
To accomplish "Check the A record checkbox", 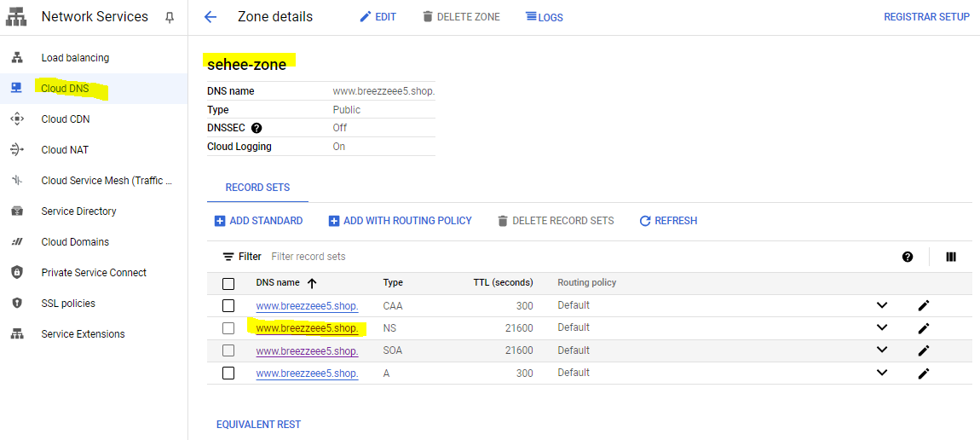I will point(228,373).
